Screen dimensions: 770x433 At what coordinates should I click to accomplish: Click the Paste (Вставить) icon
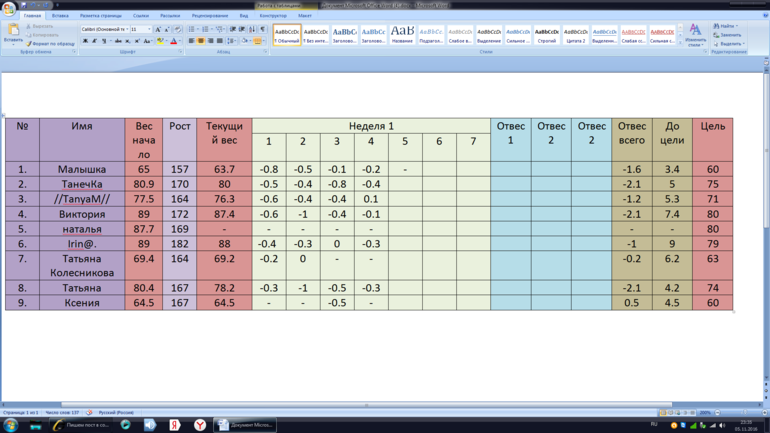point(12,33)
